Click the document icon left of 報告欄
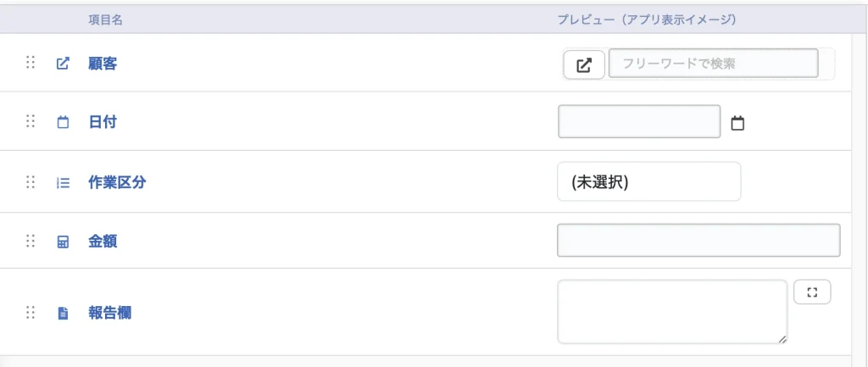868x367 pixels. click(x=62, y=313)
